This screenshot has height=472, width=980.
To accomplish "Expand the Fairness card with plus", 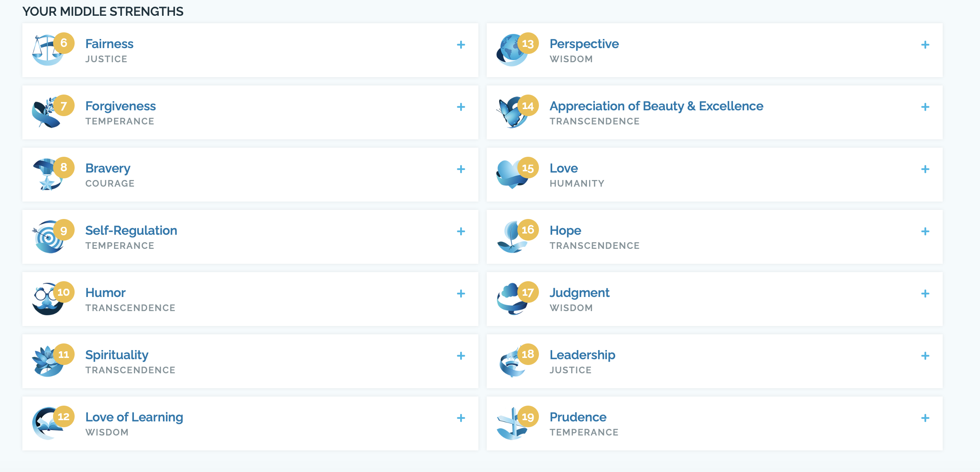I will 461,45.
